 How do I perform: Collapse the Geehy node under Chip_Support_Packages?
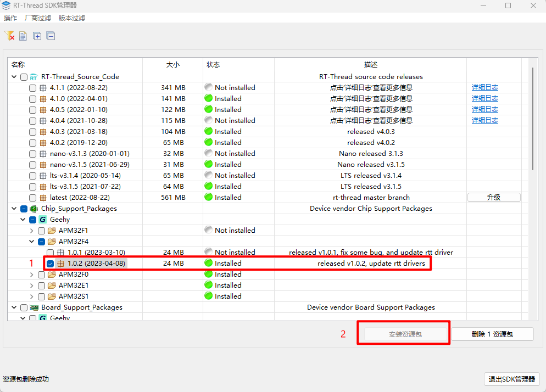coord(23,220)
